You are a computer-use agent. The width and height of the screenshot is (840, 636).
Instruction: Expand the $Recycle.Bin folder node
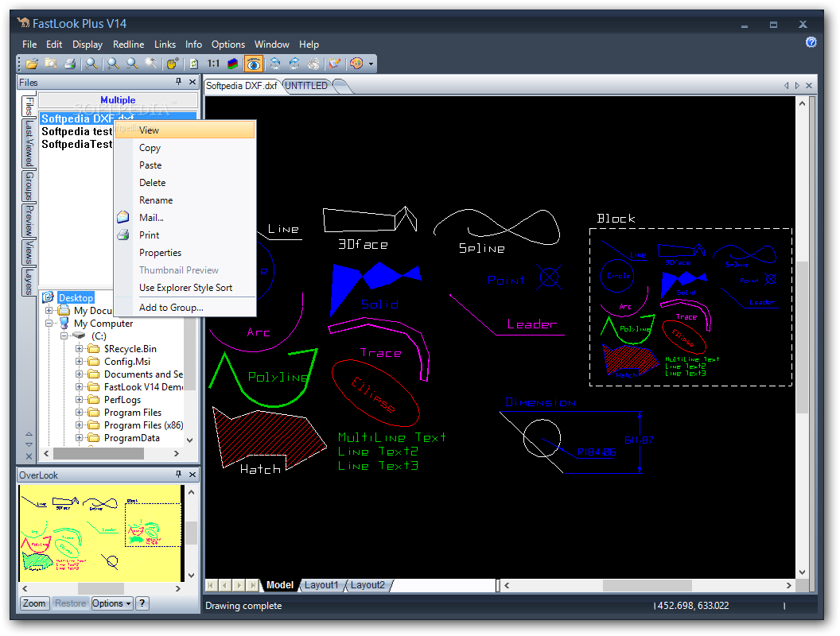[x=79, y=349]
